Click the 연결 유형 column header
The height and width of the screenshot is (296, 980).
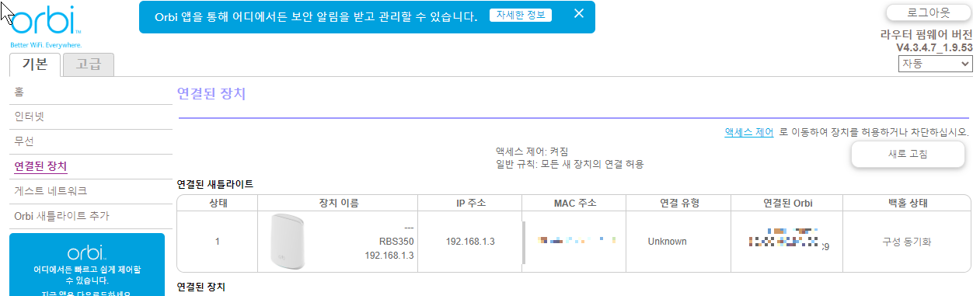tap(678, 204)
